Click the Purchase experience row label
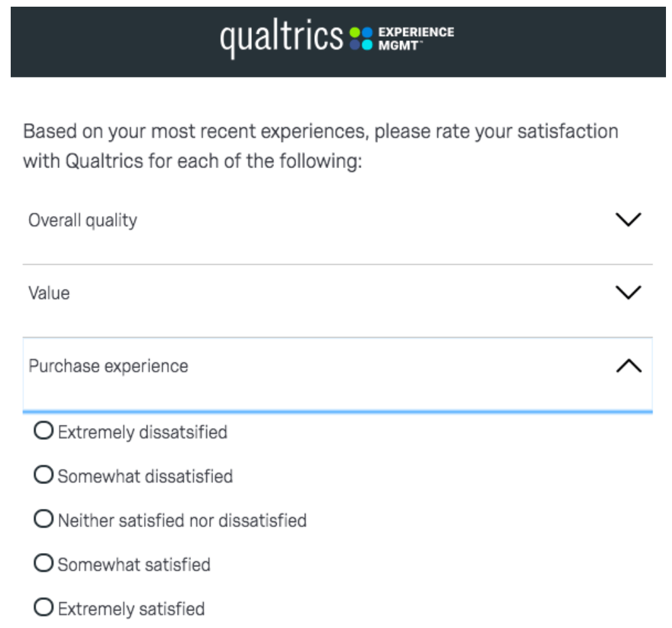This screenshot has height=628, width=672. 109,366
